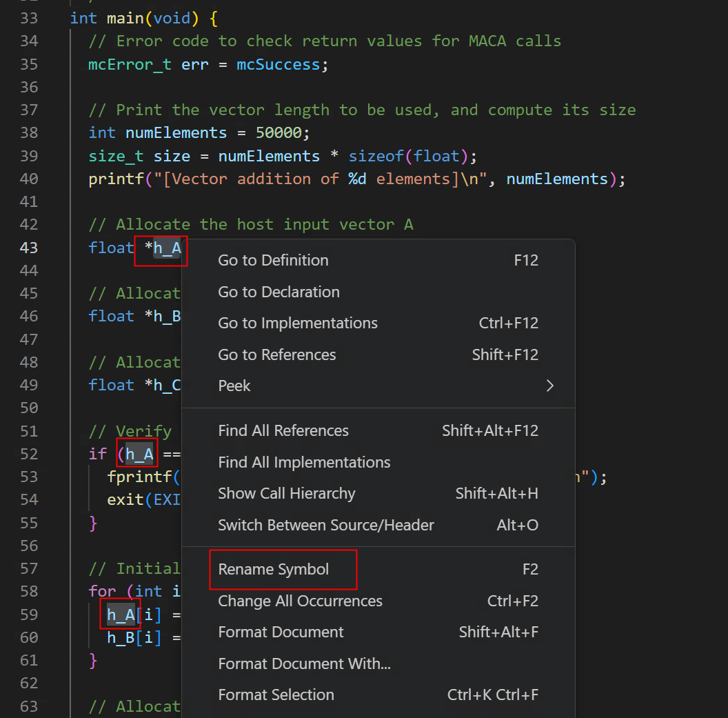Choose Find All References

(x=283, y=430)
